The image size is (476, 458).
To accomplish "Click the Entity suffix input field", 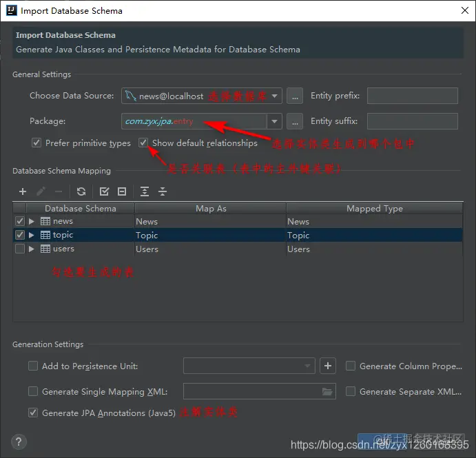I will pos(413,121).
